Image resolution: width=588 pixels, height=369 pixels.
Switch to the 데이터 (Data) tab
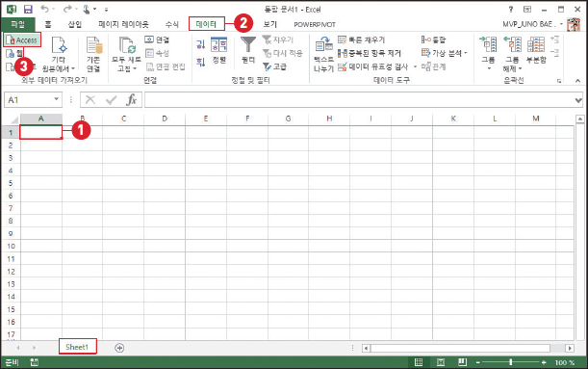tap(206, 24)
